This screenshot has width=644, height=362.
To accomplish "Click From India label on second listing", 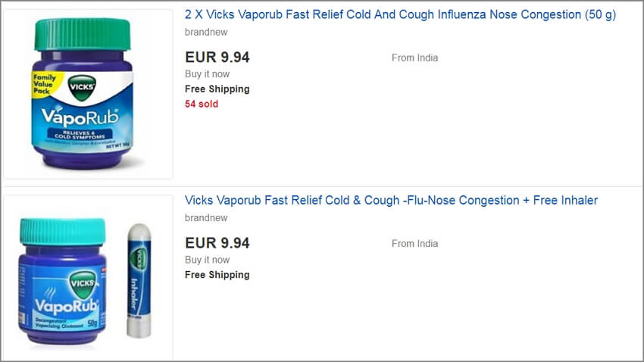I will (x=414, y=244).
